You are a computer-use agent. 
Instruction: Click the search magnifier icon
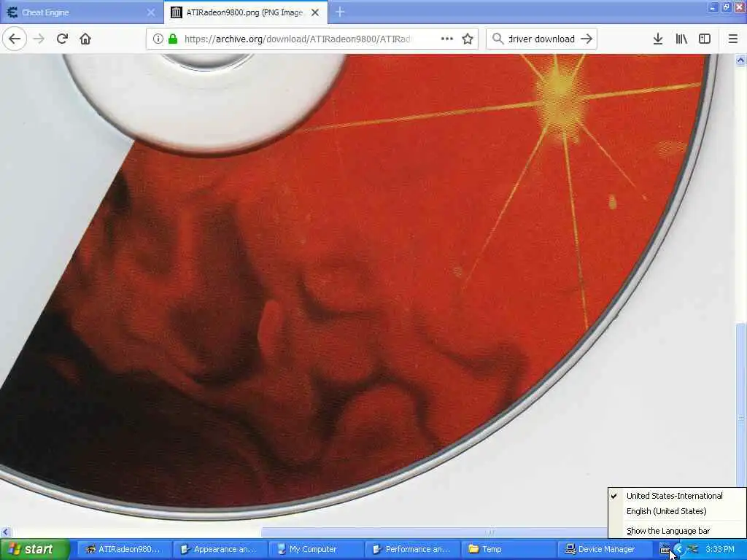[x=498, y=39]
